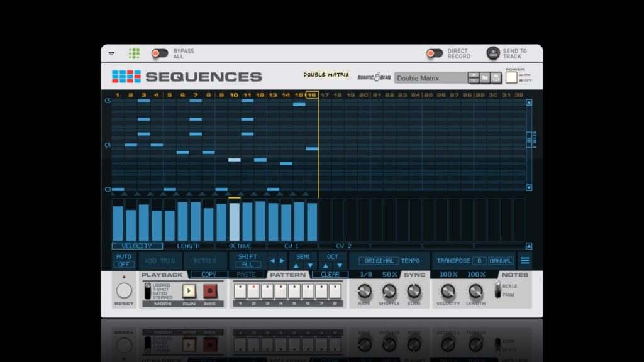Open the Manual transpose mode selector

tap(500, 261)
